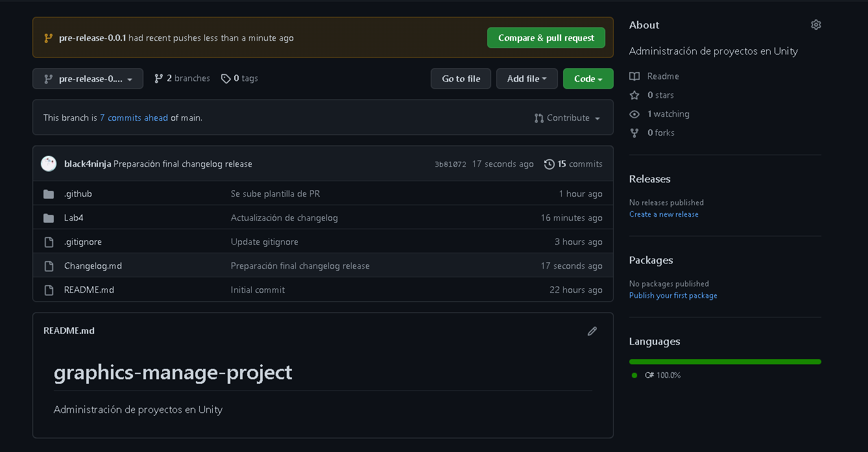Open black4ninja's profile link
The image size is (868, 452).
[x=88, y=164]
